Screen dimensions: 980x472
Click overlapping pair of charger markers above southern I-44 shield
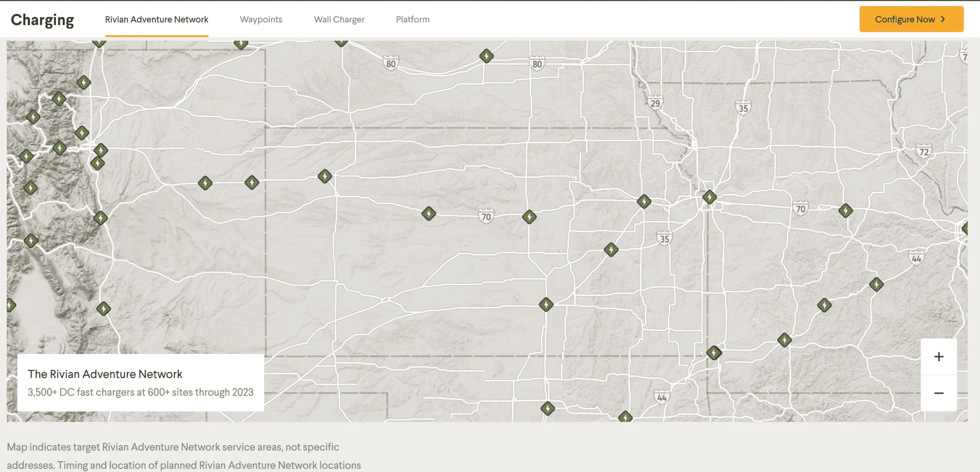tap(714, 352)
